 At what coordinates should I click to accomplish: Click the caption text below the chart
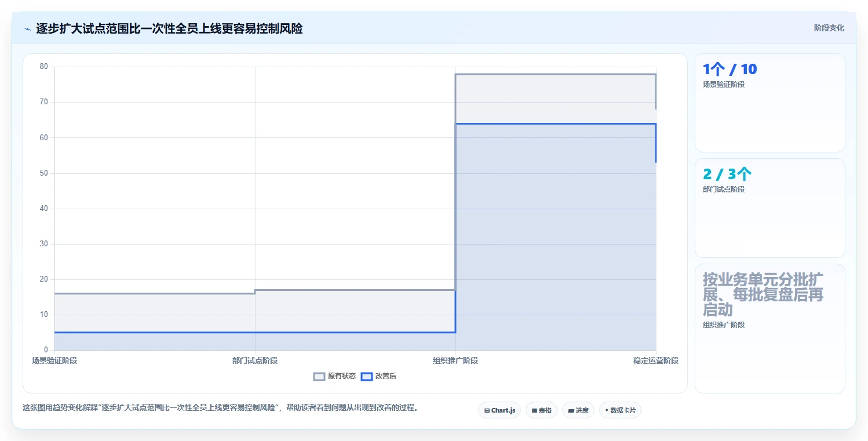coord(220,407)
